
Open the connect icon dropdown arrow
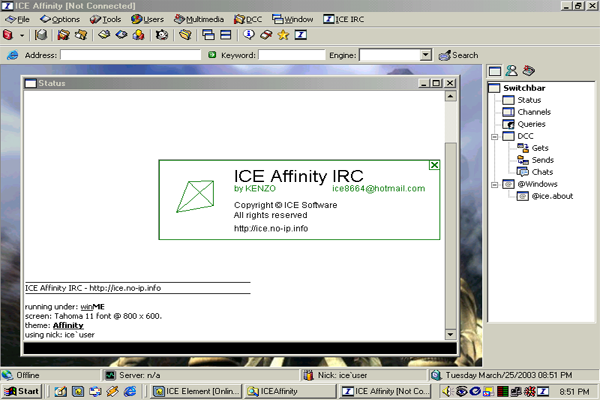pos(22,36)
